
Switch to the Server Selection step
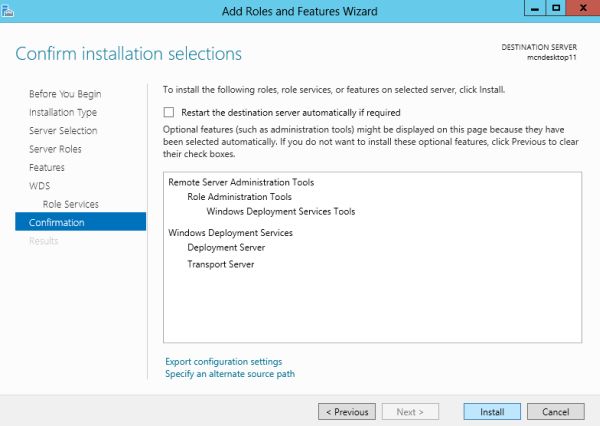click(63, 131)
